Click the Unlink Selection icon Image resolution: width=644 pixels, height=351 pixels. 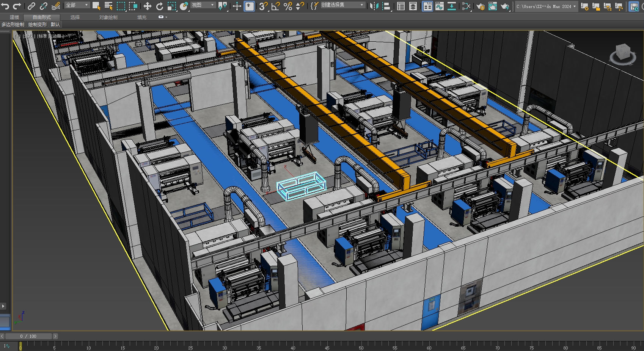pyautogui.click(x=44, y=6)
